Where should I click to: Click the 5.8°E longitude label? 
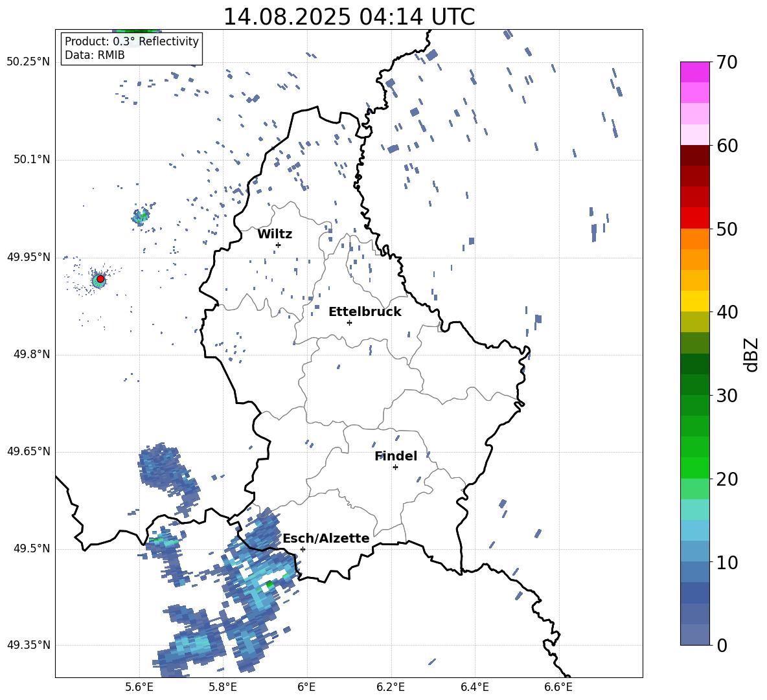pyautogui.click(x=223, y=687)
